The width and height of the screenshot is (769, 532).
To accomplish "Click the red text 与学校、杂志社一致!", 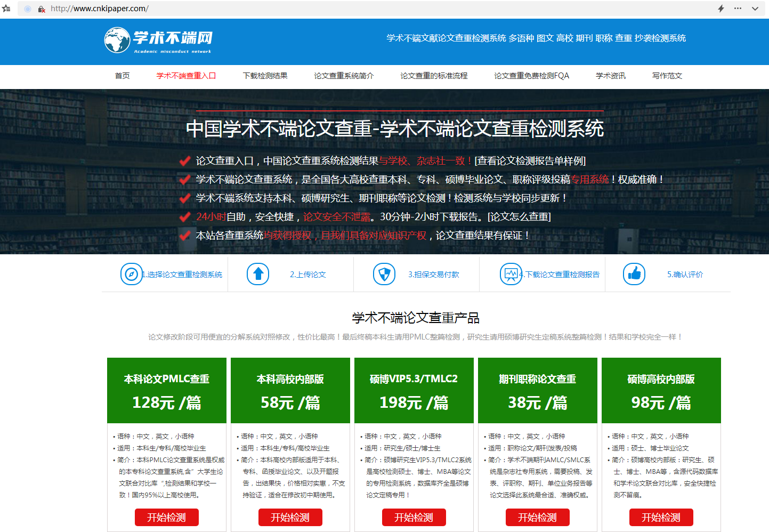I will [x=426, y=160].
